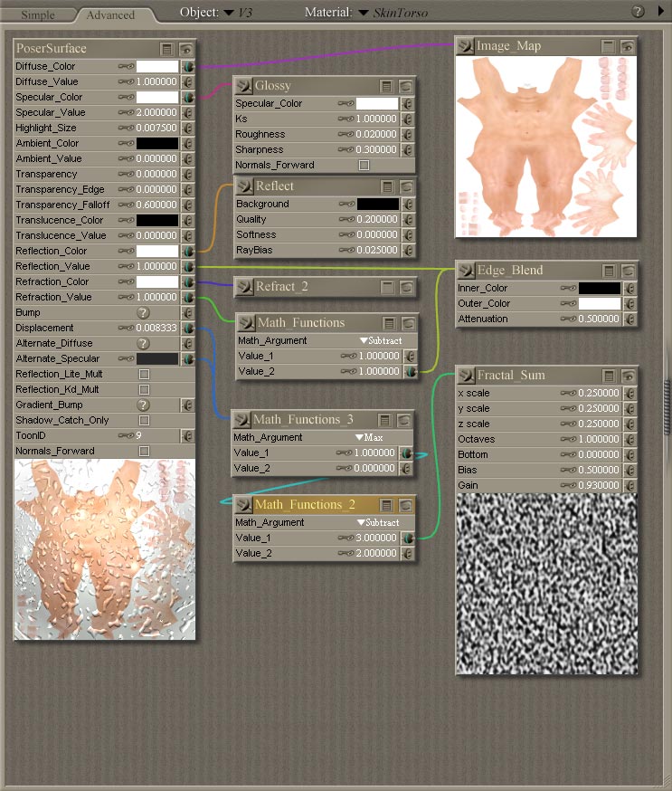Click the Fractal_Sum Gain input plug
Viewport: 672px width, 791px height.
click(x=630, y=486)
